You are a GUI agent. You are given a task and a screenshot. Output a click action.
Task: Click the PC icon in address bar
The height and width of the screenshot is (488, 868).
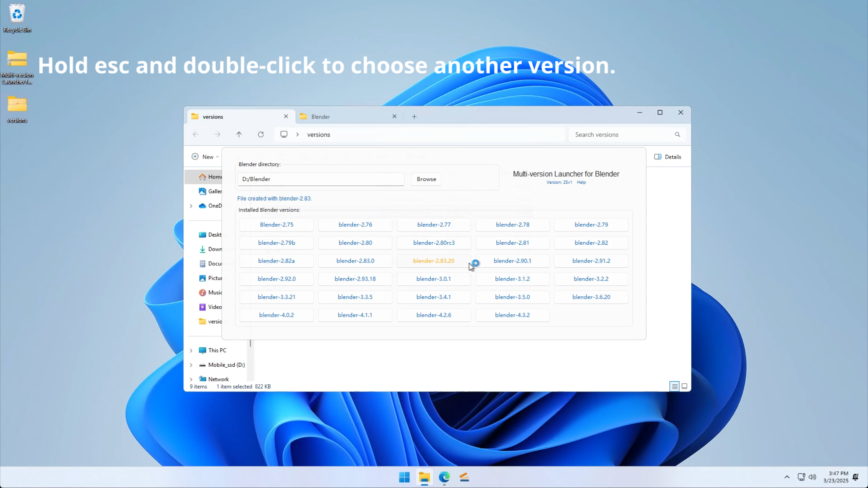284,135
